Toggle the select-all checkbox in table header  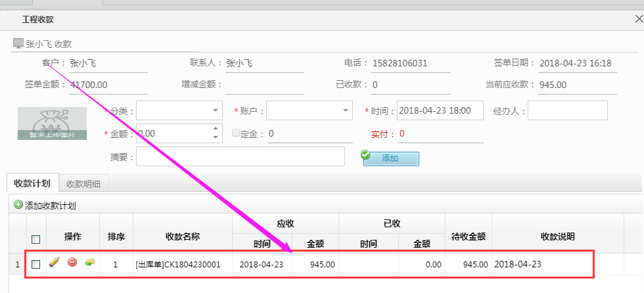36,239
